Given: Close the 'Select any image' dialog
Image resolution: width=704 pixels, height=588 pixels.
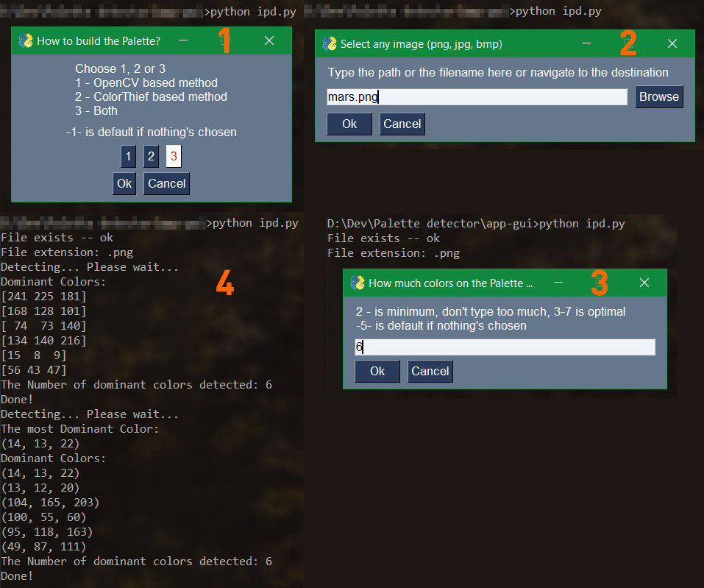Looking at the screenshot, I should 672,44.
